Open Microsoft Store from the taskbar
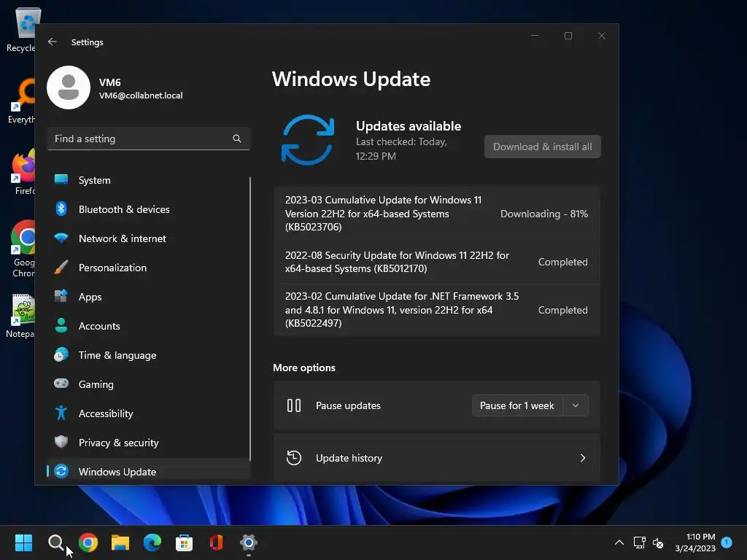The image size is (747, 560). 185,542
